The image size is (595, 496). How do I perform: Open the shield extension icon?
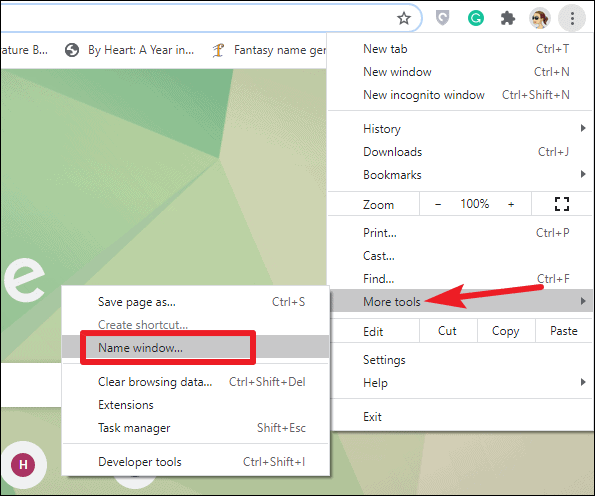[x=442, y=18]
